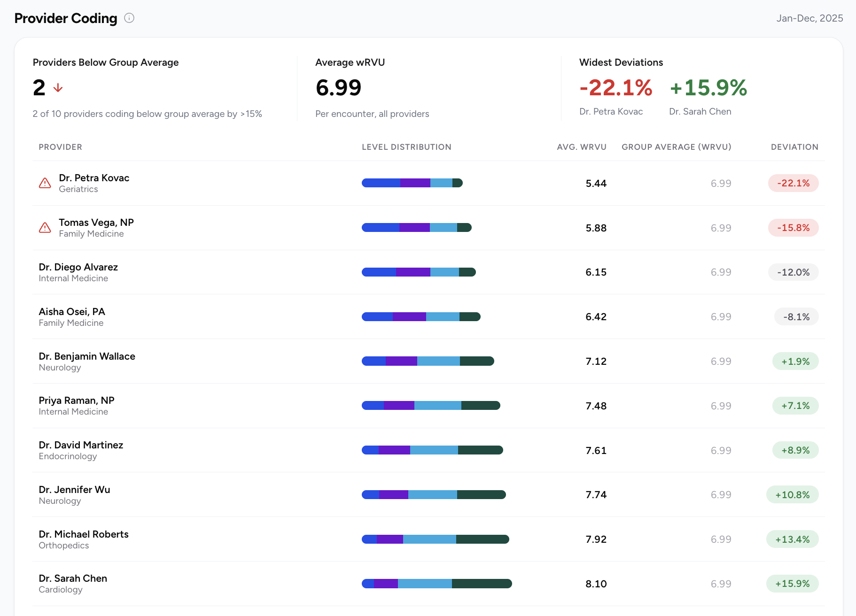The image size is (856, 616).
Task: Click the Jan-Dec, 2025 date range
Action: tap(809, 18)
